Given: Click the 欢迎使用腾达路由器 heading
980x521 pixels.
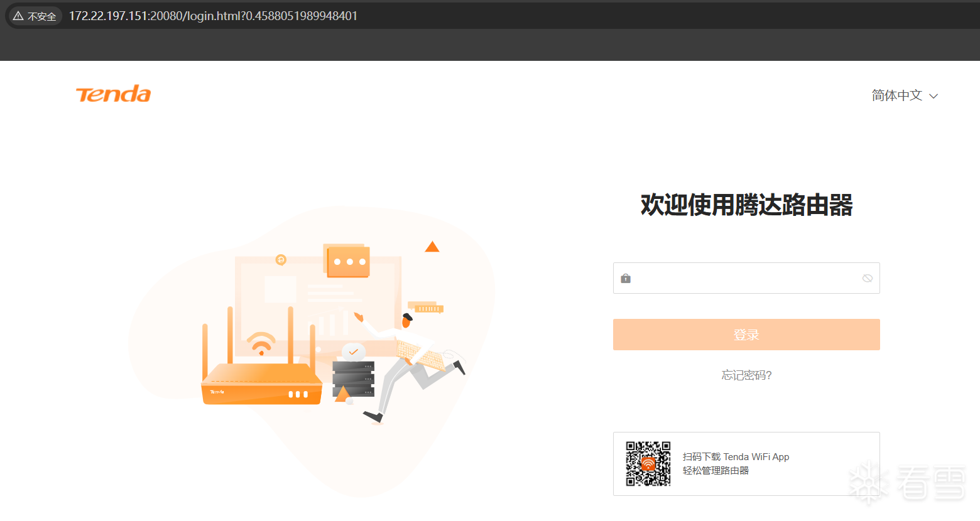Looking at the screenshot, I should [x=746, y=205].
